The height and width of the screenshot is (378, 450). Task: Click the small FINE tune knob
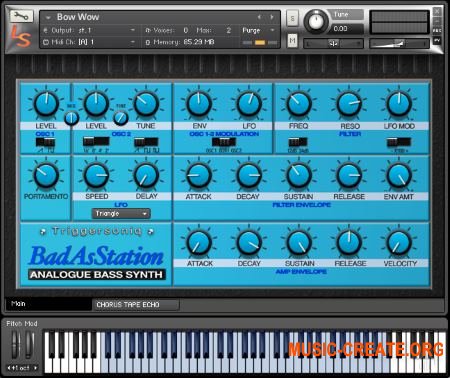pos(121,118)
